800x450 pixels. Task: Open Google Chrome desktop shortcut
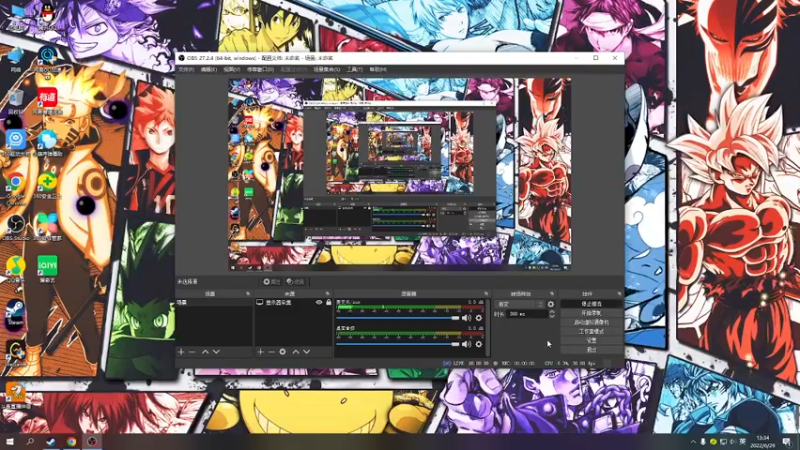point(15,187)
